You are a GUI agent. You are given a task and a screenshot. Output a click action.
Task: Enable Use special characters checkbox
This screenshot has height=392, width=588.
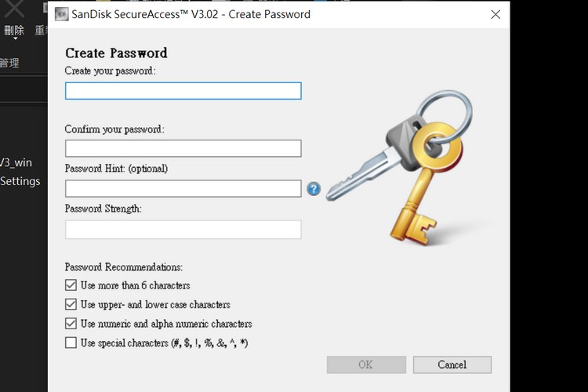71,343
